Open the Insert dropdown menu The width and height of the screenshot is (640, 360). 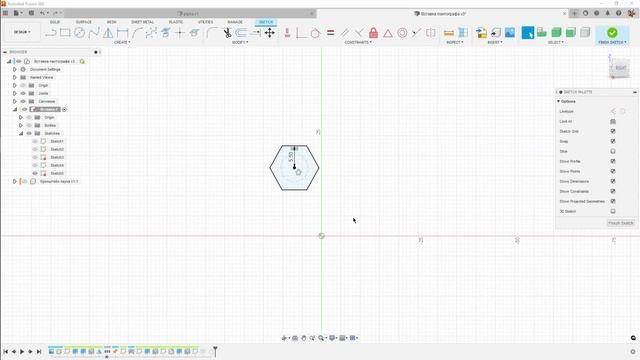pyautogui.click(x=495, y=42)
